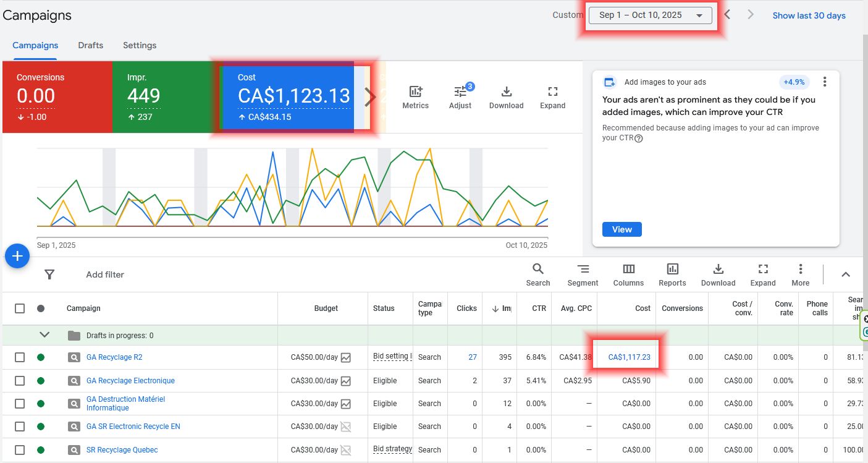
Task: Click the Show last 30 days link
Action: (809, 15)
